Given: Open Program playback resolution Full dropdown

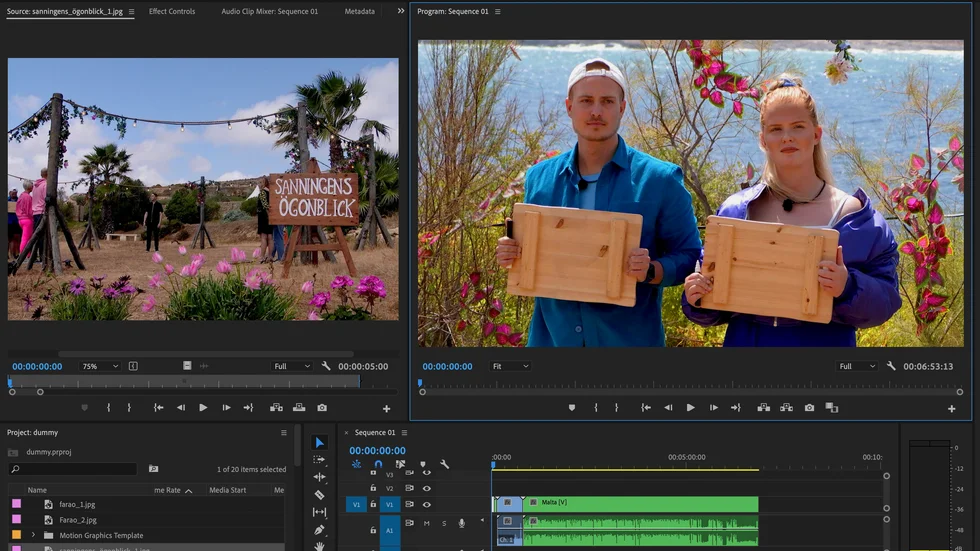Looking at the screenshot, I should tap(856, 366).
